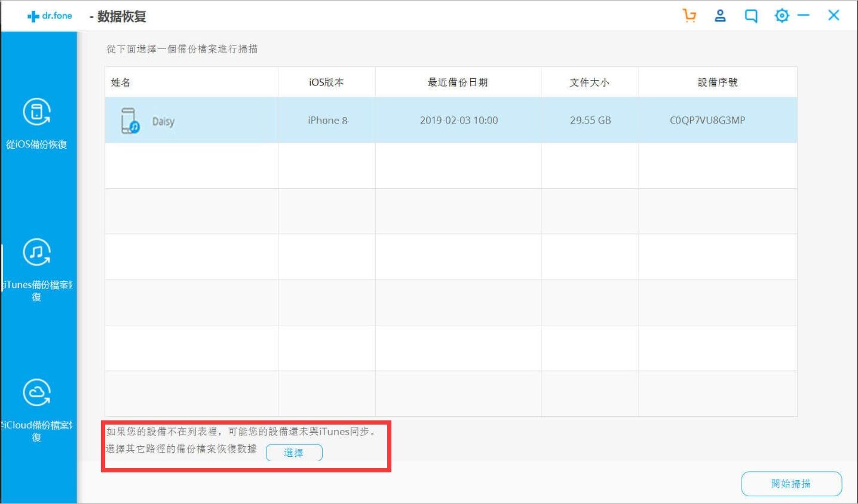The image size is (858, 504).
Task: Click the 設備序號 column header
Action: pos(718,82)
